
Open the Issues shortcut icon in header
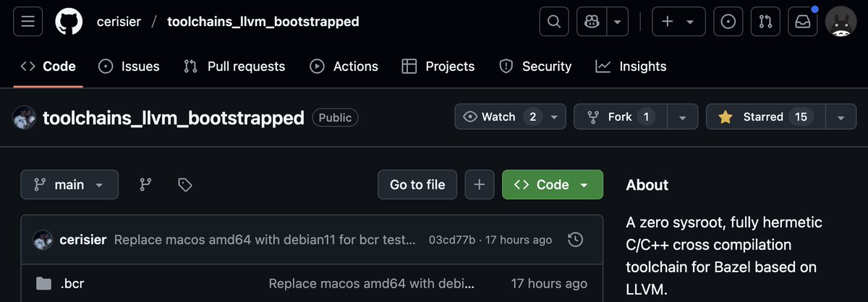click(728, 22)
